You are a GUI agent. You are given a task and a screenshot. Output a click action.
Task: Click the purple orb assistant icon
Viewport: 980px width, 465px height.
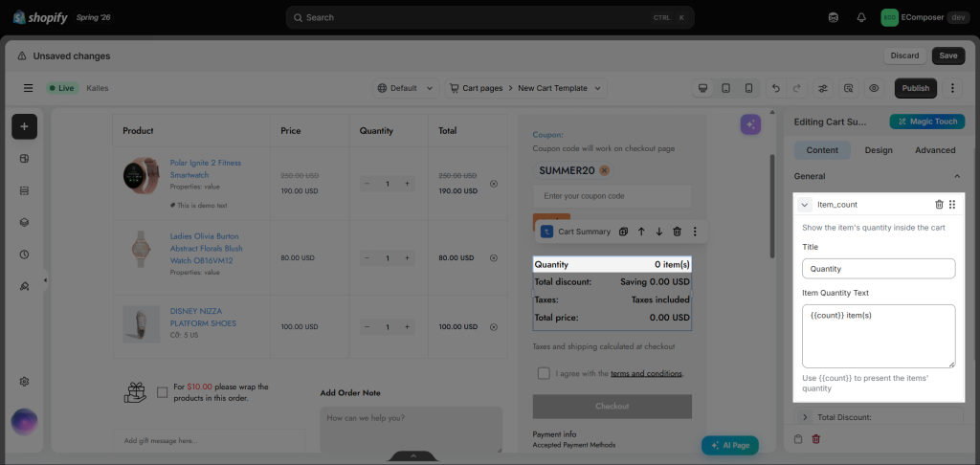coord(24,422)
